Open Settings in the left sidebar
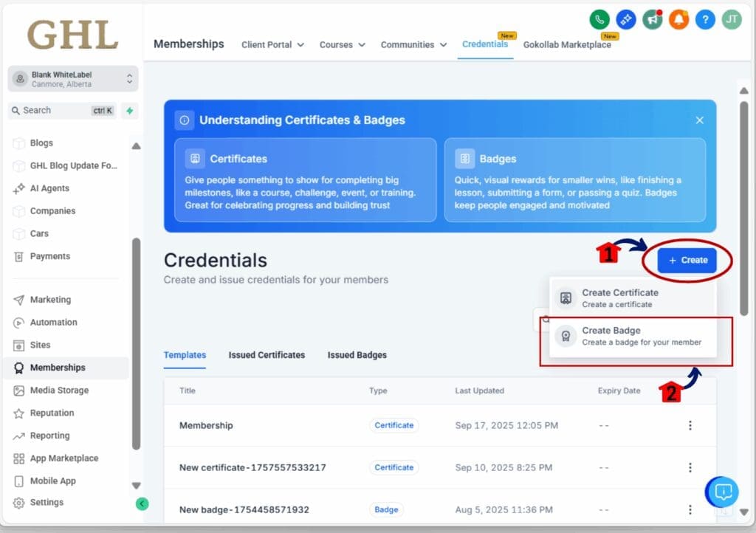The height and width of the screenshot is (533, 756). click(x=47, y=503)
